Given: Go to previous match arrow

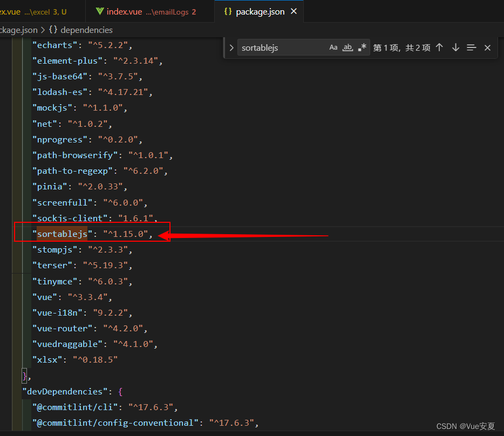Looking at the screenshot, I should [439, 47].
